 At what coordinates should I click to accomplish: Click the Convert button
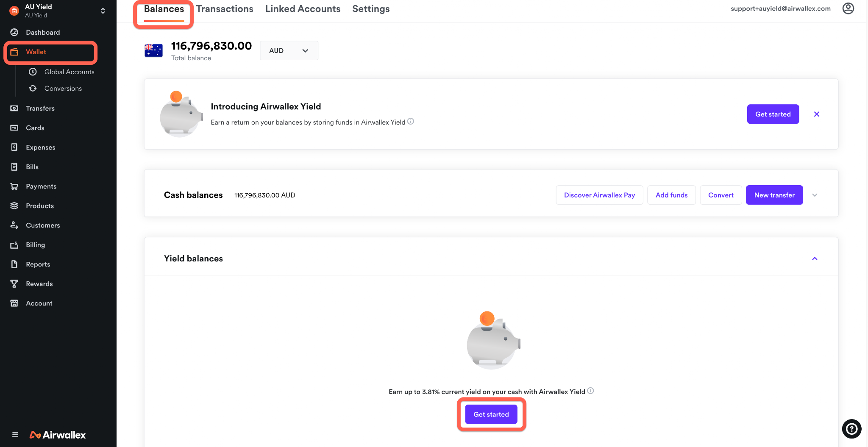721,195
